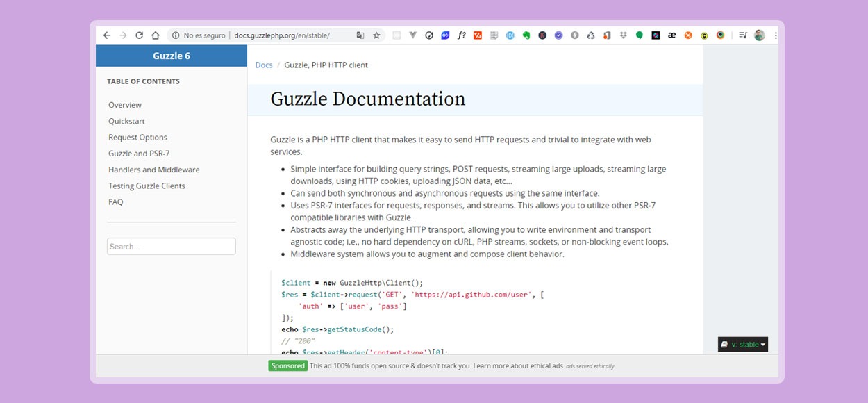Open the Overview section

click(125, 105)
